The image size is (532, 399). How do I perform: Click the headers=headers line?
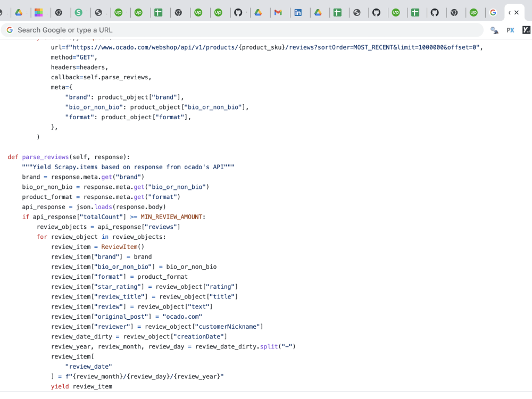(79, 67)
